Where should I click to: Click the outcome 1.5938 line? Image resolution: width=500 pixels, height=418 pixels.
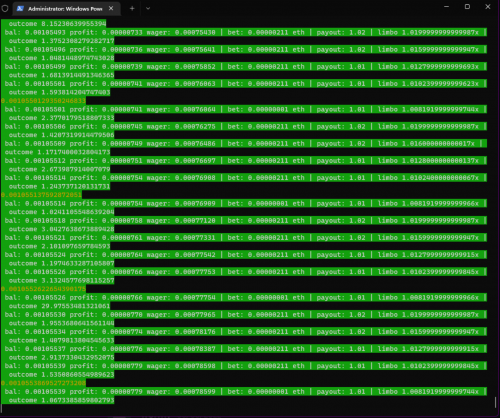click(59, 92)
